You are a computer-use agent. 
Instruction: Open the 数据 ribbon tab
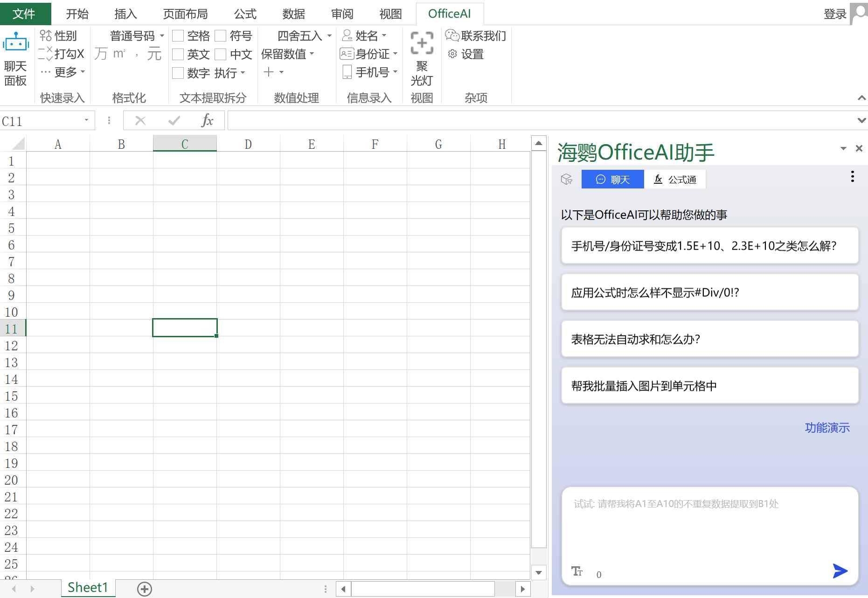coord(293,14)
